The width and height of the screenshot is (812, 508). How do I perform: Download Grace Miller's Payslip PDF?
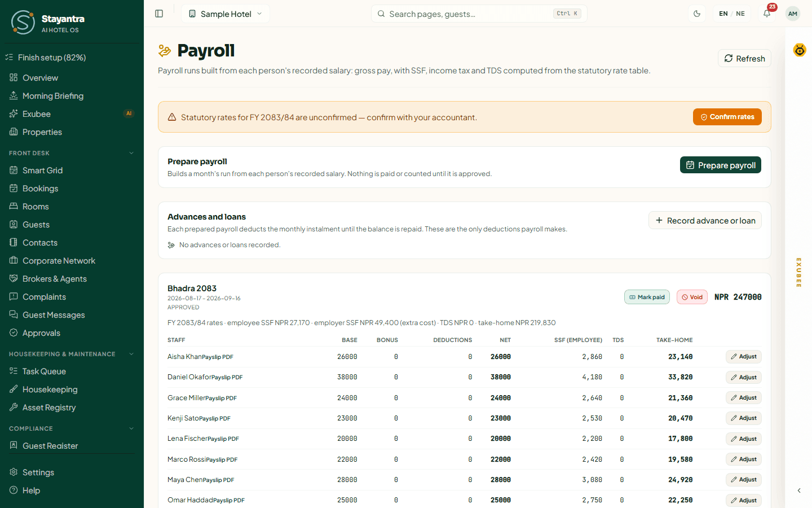(x=221, y=398)
